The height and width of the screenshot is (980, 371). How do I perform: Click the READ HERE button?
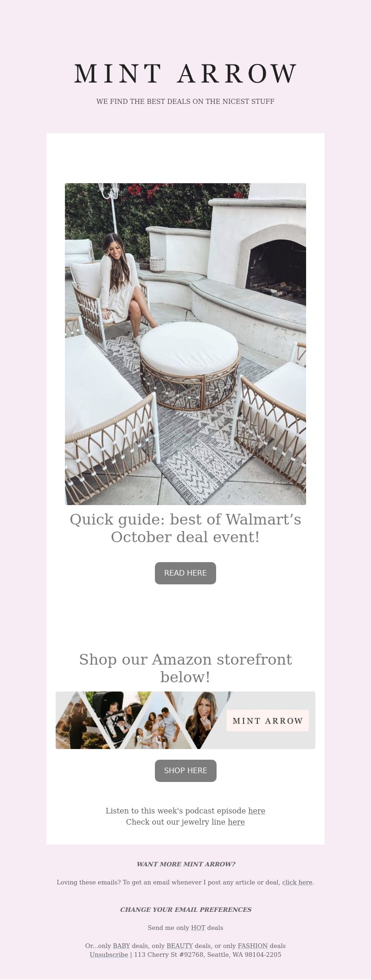tap(185, 573)
